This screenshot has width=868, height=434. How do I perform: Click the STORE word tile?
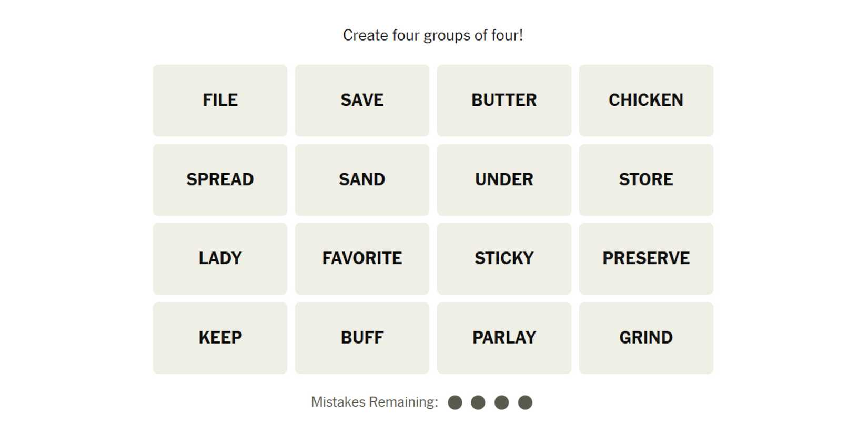point(646,179)
